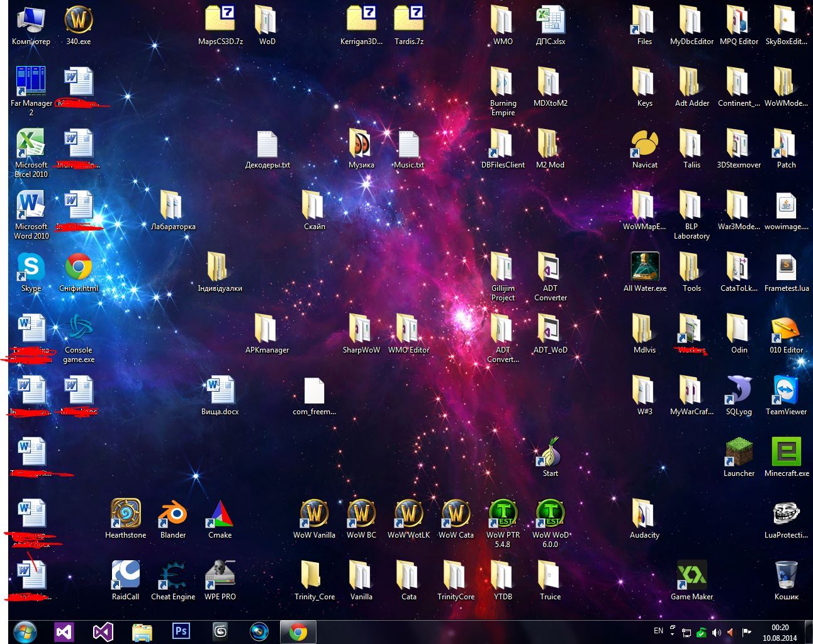813x644 pixels.
Task: Open the Audacity shortcut
Action: click(x=644, y=514)
